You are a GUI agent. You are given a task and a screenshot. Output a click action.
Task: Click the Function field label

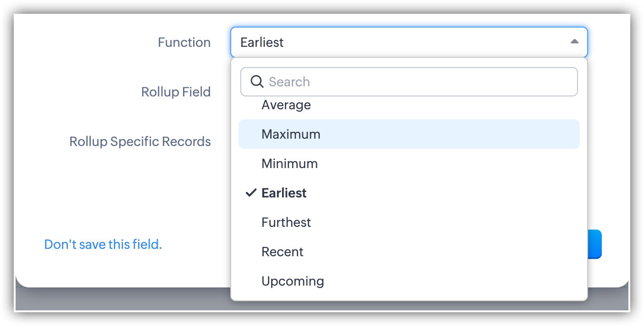point(184,42)
